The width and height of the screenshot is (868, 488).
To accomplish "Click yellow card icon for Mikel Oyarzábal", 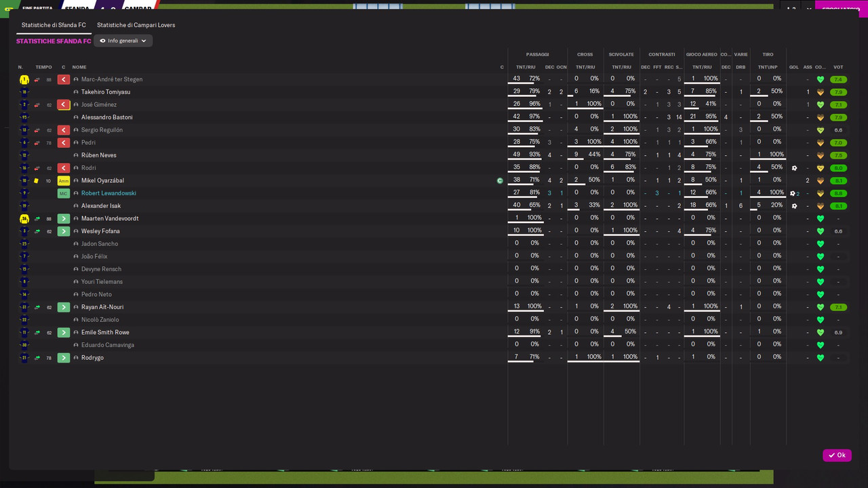I will [x=37, y=181].
